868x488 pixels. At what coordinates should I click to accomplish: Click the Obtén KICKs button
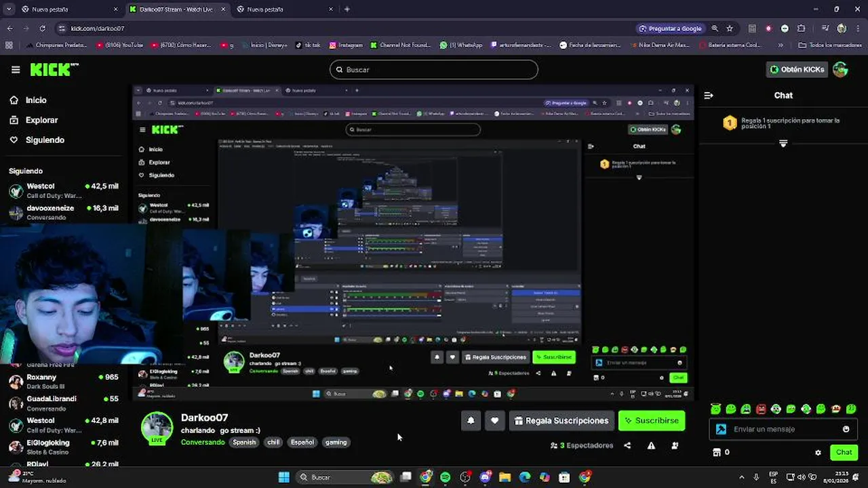pos(797,69)
